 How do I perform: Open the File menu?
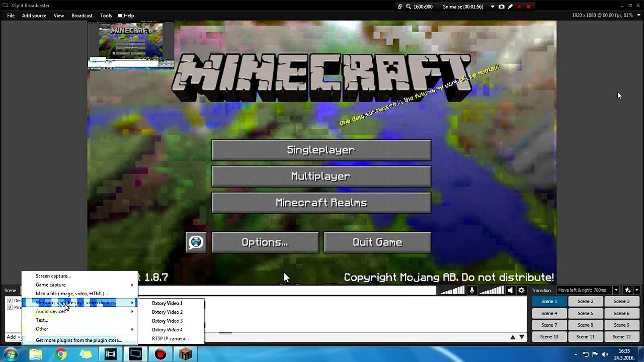point(11,16)
